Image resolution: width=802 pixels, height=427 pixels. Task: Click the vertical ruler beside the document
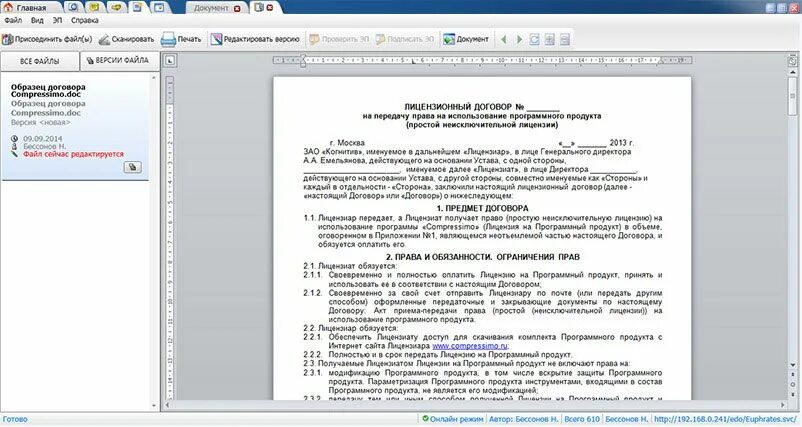(x=170, y=238)
